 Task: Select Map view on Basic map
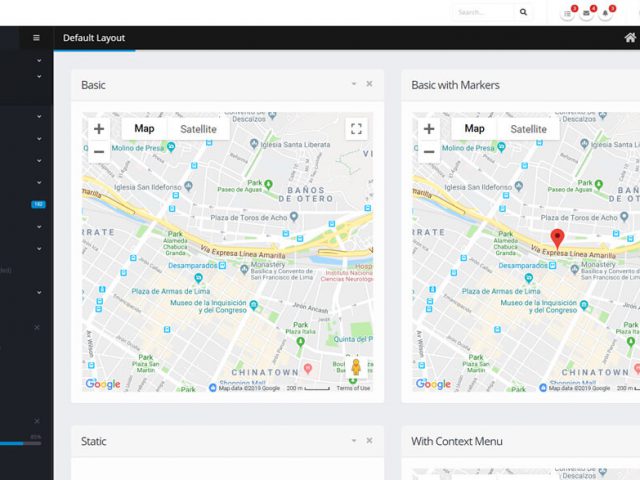[144, 129]
